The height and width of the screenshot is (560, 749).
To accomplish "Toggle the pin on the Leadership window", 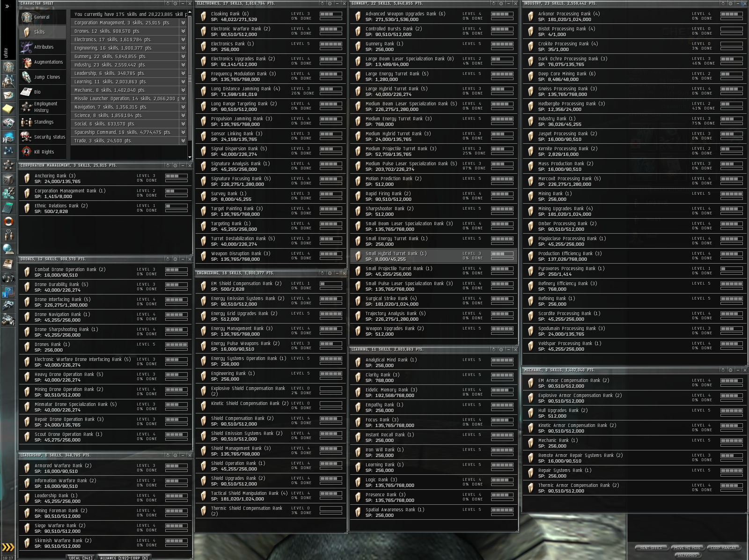I will [168, 455].
